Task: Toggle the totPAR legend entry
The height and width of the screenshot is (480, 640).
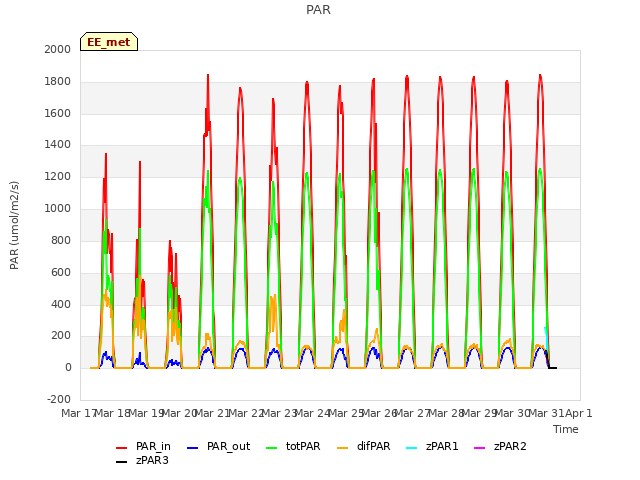Action: (293, 447)
